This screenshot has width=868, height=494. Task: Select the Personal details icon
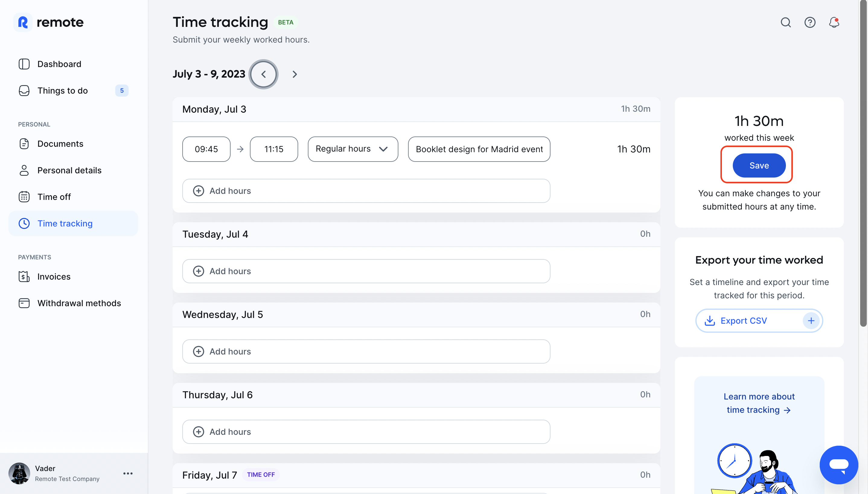[24, 170]
